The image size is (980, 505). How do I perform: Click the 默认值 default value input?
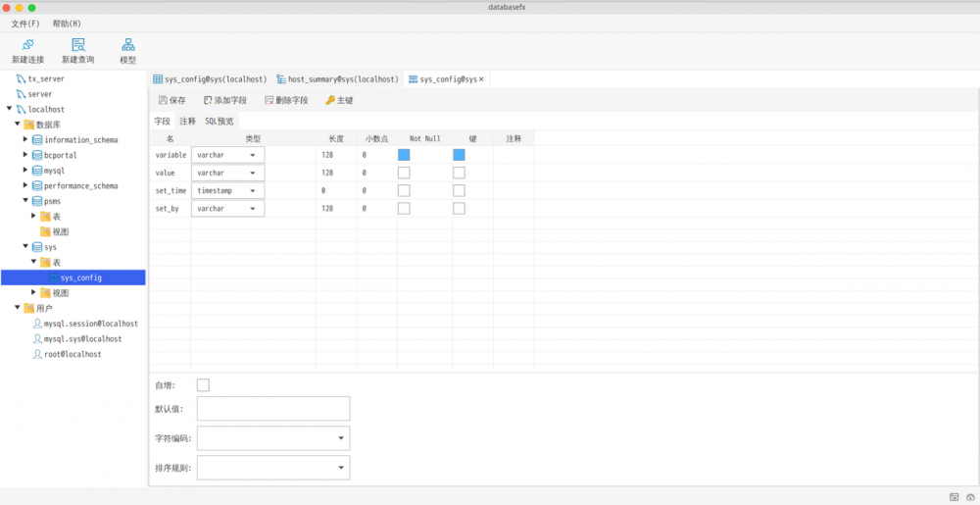(x=273, y=409)
